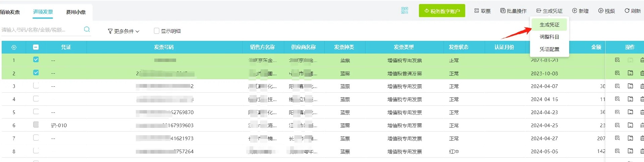Choose 凭证配置 from the dropdown menu
The image size is (644, 162).
coord(549,49)
